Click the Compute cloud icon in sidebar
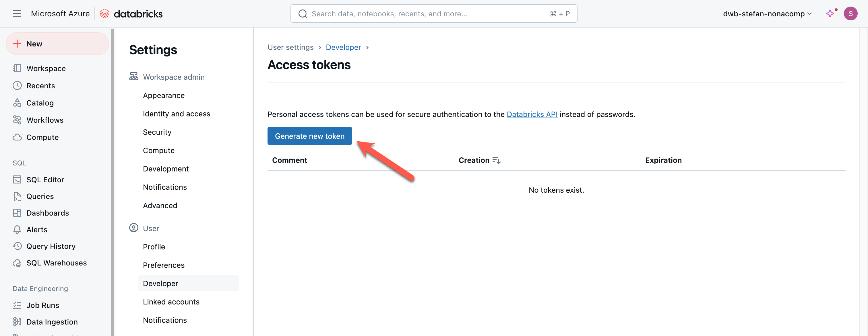This screenshot has height=336, width=868. tap(17, 137)
